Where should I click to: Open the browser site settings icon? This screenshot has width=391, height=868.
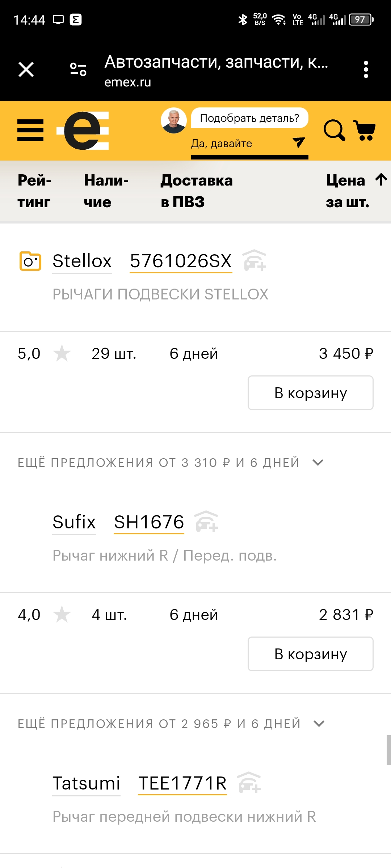pos(78,69)
